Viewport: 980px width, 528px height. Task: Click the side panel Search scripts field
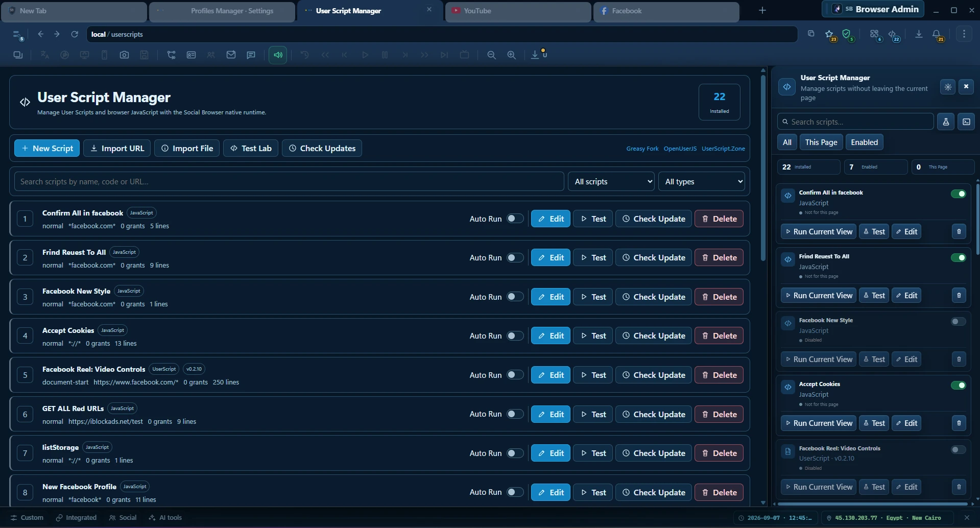(855, 122)
